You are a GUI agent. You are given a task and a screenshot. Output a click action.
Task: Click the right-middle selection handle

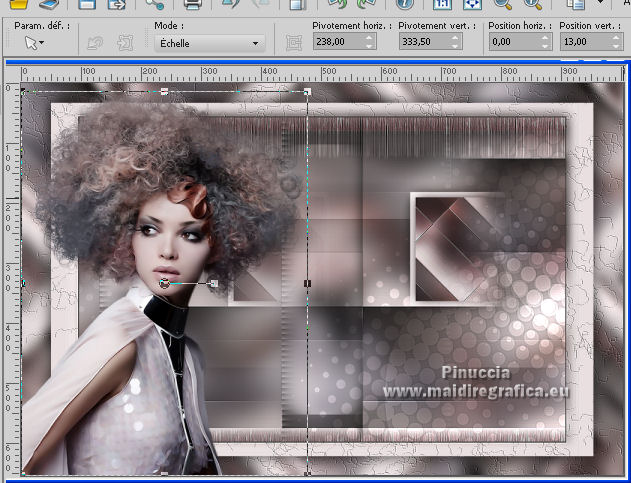307,283
